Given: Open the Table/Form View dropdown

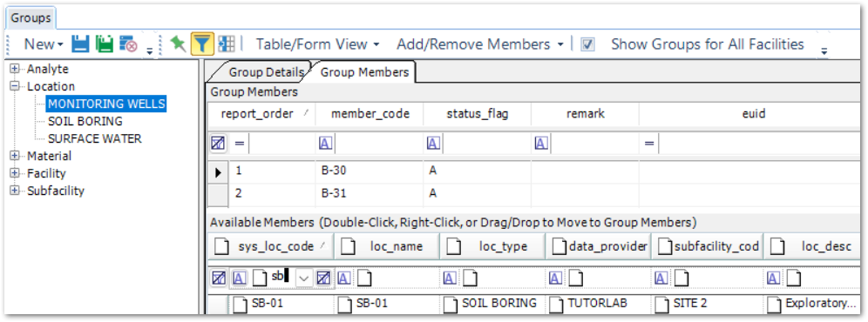Looking at the screenshot, I should [318, 44].
